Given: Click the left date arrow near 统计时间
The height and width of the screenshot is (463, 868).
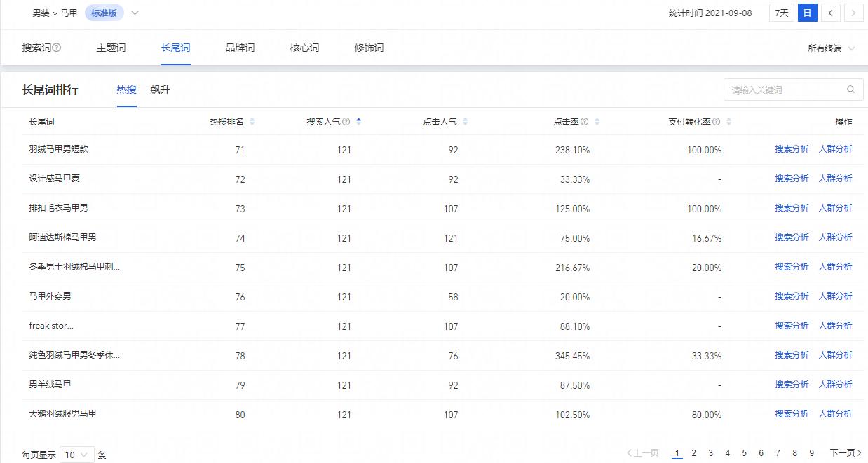Looking at the screenshot, I should 832,13.
